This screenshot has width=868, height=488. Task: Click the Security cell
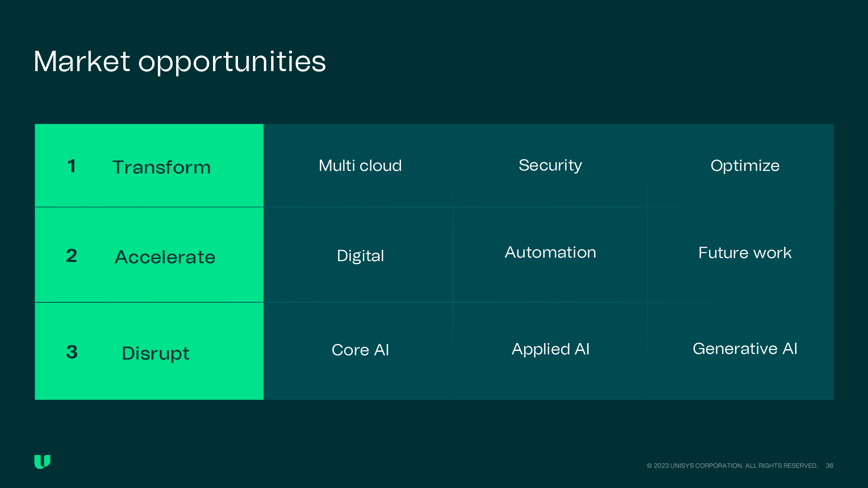(x=550, y=166)
